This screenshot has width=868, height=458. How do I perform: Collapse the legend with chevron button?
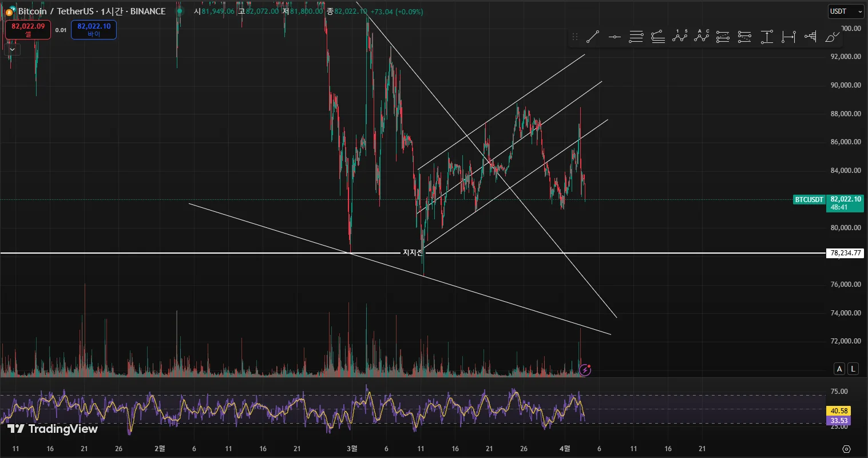point(12,49)
